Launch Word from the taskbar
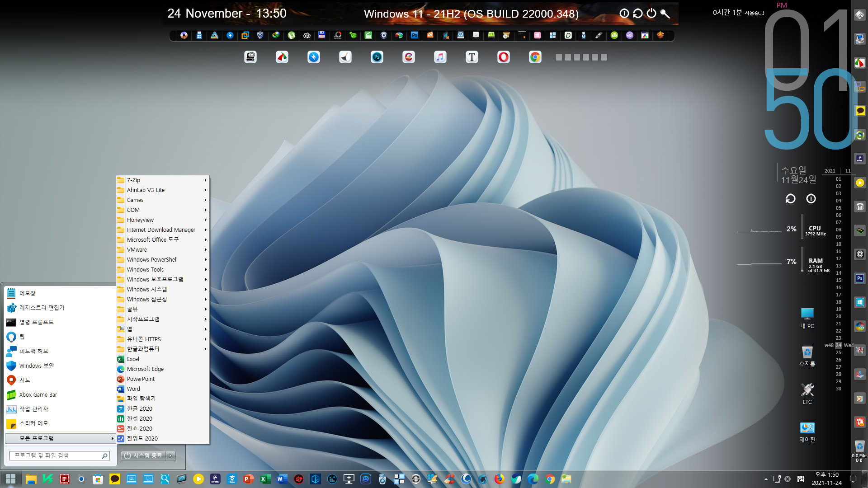 282,479
